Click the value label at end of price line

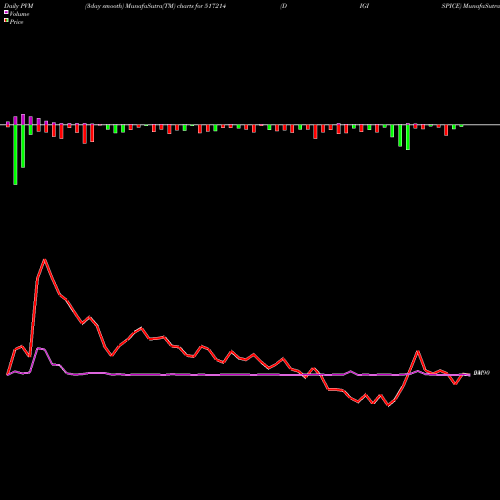(x=481, y=373)
